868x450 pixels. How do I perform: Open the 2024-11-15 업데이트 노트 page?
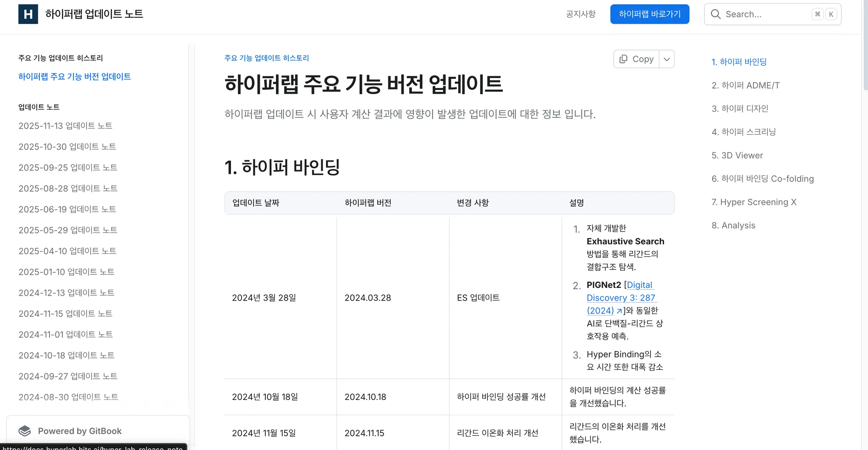point(65,313)
